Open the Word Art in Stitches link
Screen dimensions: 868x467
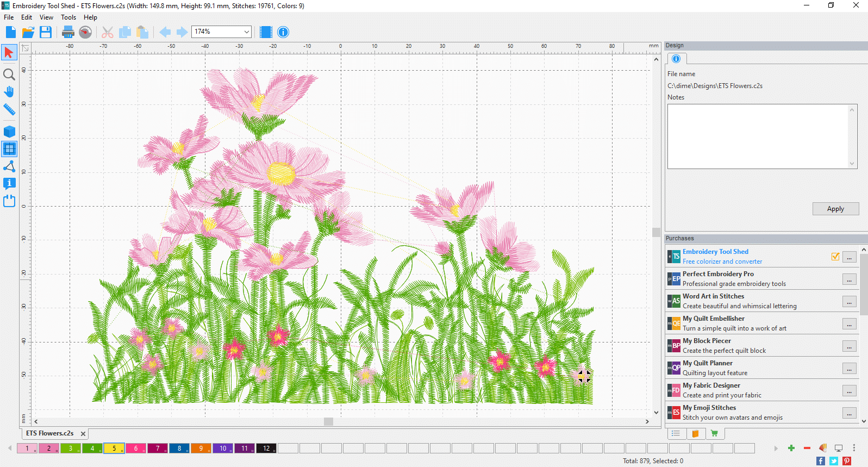pos(713,296)
